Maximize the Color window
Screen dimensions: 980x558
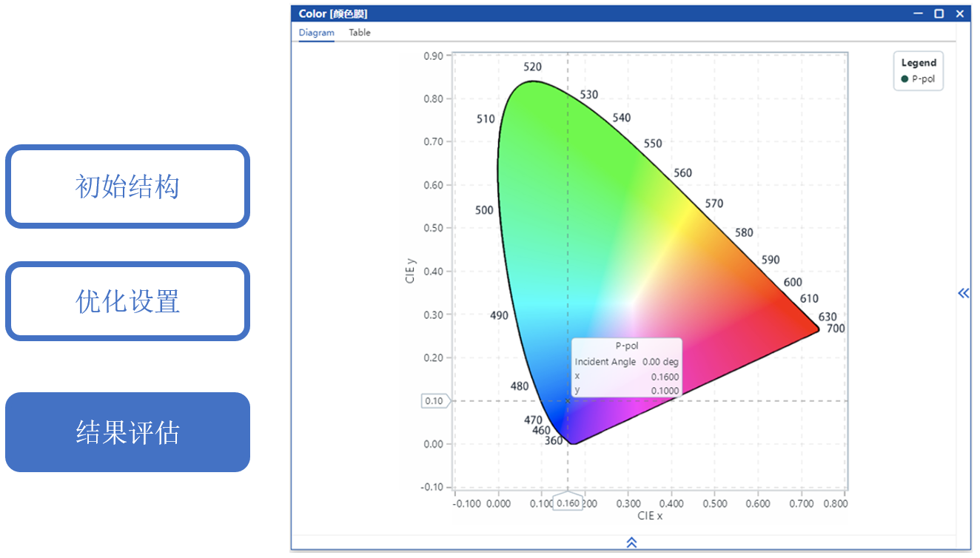[x=939, y=13]
